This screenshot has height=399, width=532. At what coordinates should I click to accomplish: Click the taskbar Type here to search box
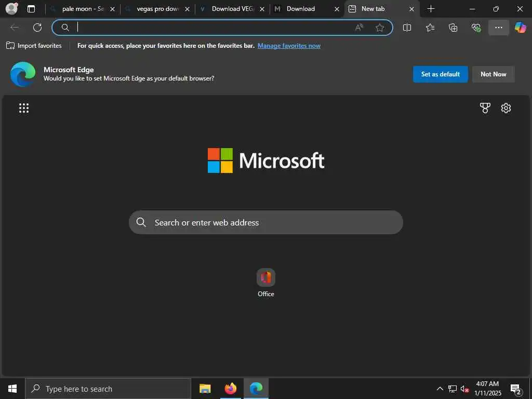108,389
